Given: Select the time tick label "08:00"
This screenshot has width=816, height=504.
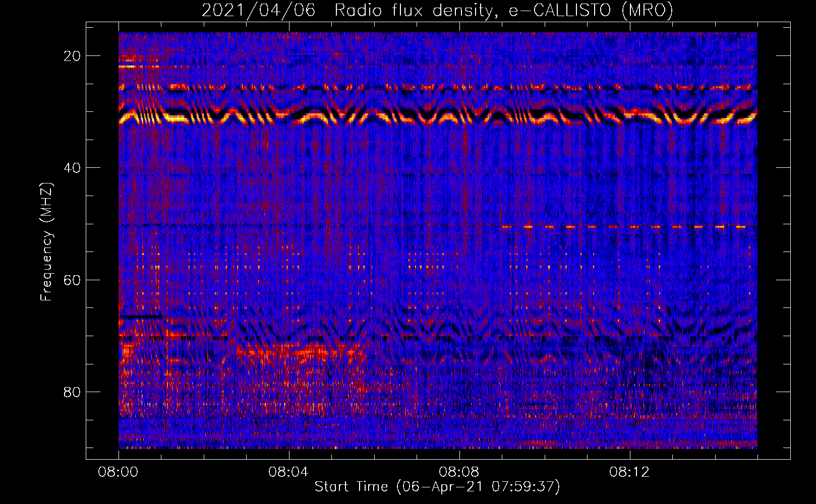Looking at the screenshot, I should coord(119,472).
